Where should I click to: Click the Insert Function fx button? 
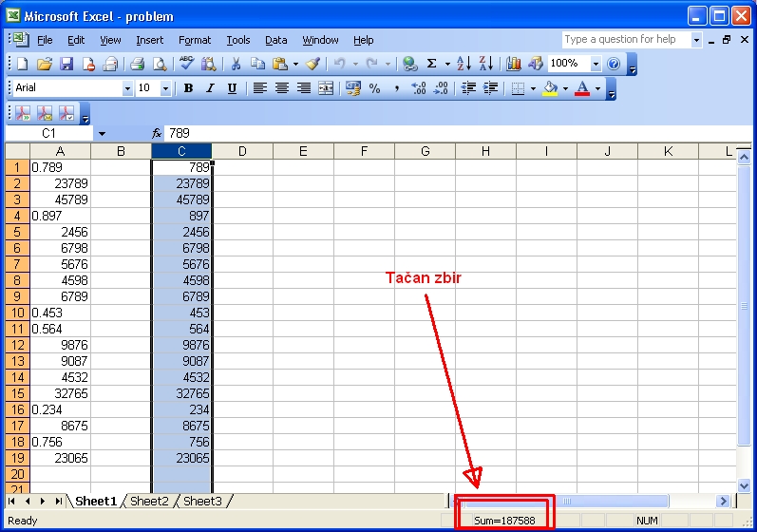[x=157, y=134]
